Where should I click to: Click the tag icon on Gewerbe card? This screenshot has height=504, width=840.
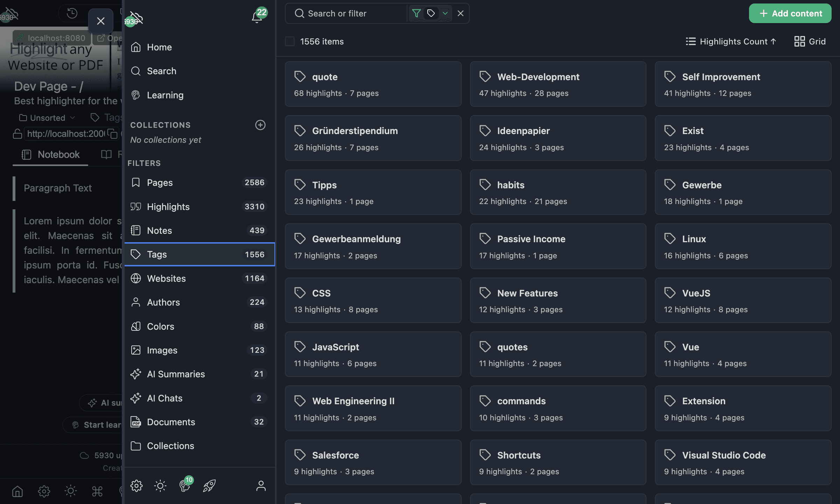tap(670, 184)
